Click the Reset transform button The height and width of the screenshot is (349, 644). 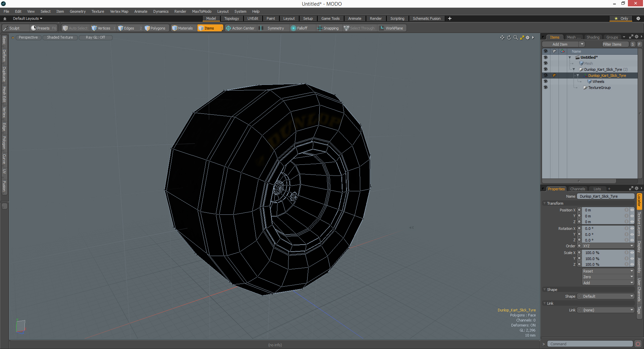(x=608, y=271)
